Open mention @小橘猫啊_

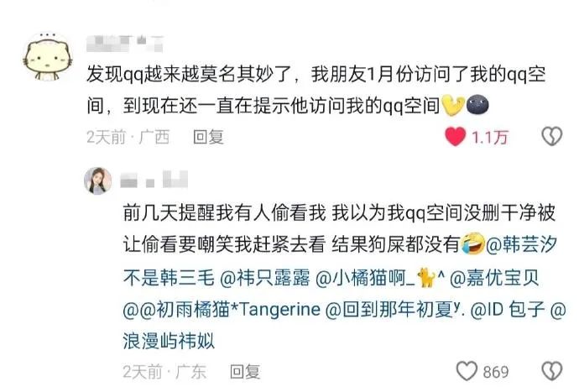tap(379, 278)
